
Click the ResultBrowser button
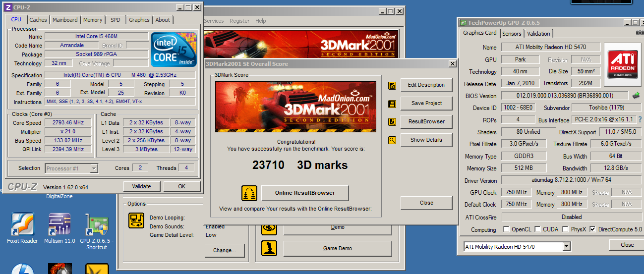[x=426, y=121]
